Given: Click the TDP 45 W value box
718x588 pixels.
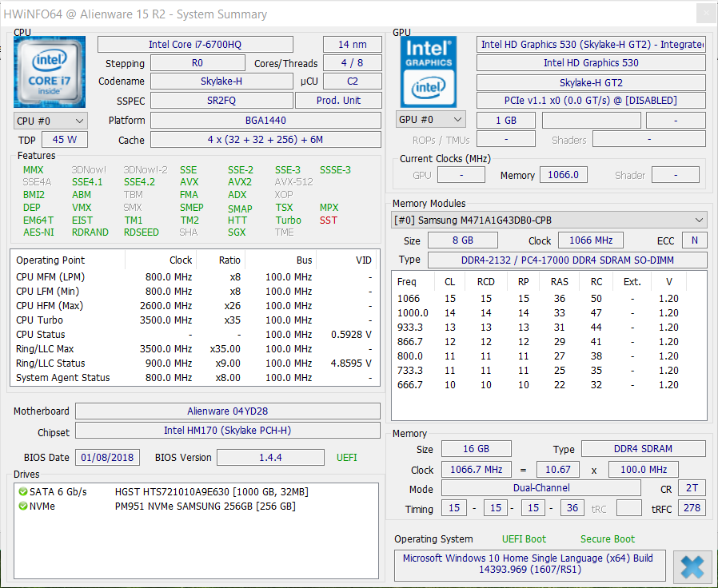Looking at the screenshot, I should coord(64,140).
